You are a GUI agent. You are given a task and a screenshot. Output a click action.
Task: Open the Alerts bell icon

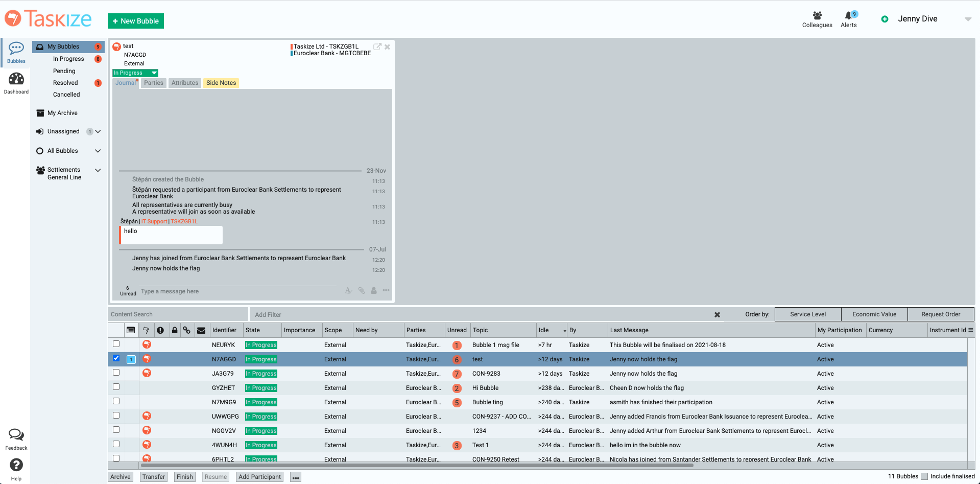coord(848,16)
